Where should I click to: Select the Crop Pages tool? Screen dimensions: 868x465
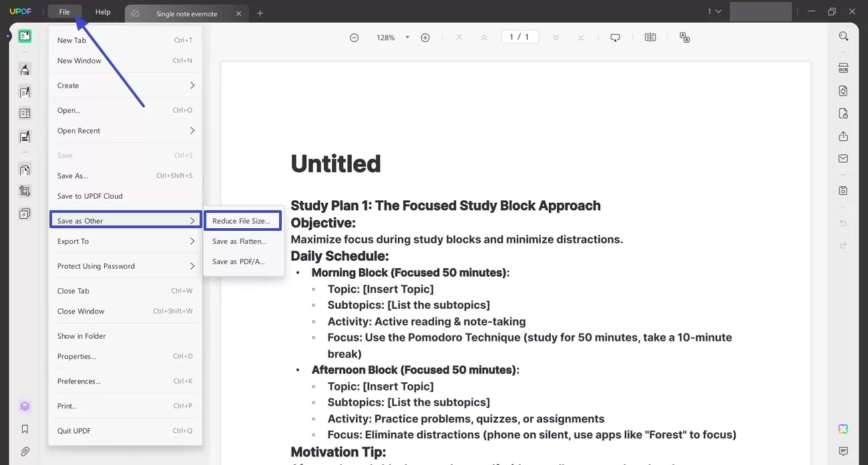[25, 191]
